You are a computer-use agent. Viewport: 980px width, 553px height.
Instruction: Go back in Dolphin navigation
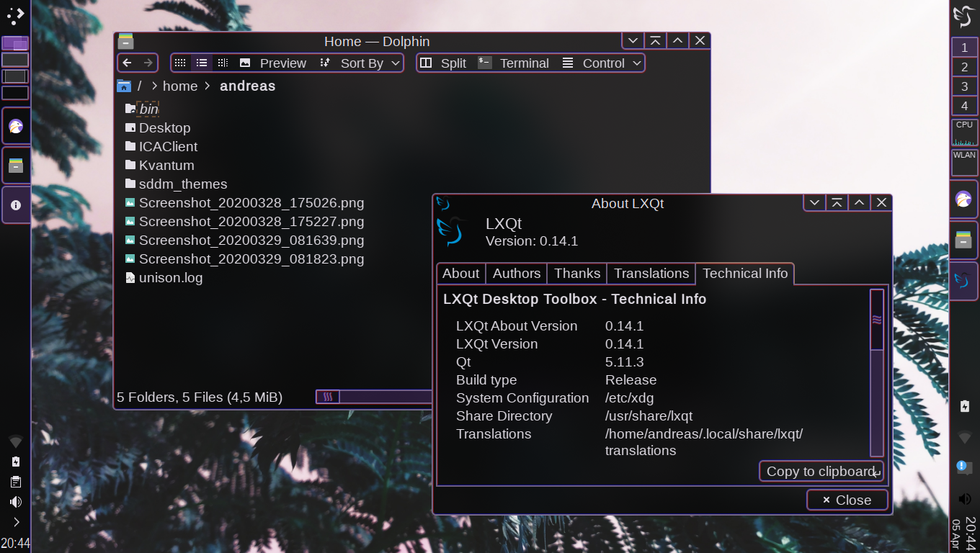[128, 63]
